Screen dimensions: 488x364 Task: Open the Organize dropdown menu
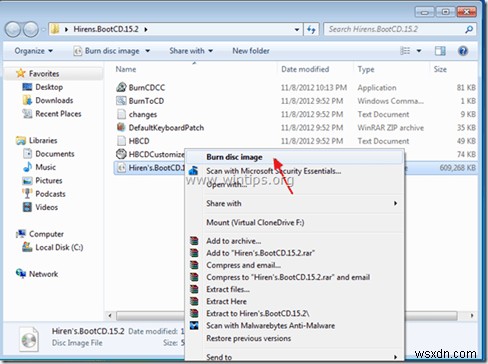tap(33, 51)
